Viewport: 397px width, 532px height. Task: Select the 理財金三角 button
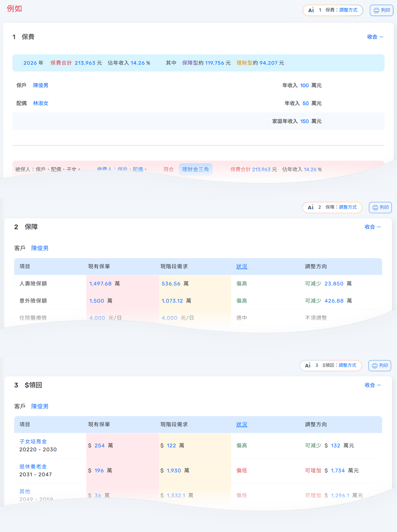[196, 169]
